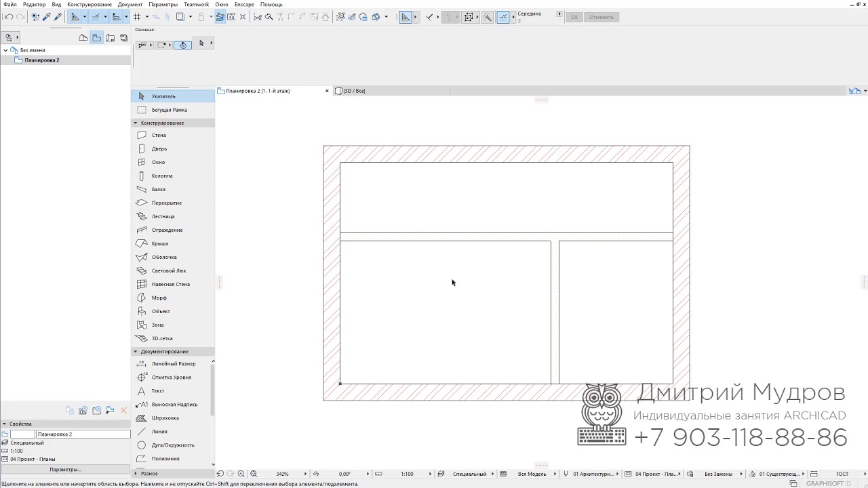This screenshot has width=868, height=488.
Task: Click the Parametry button in properties panel
Action: point(66,469)
